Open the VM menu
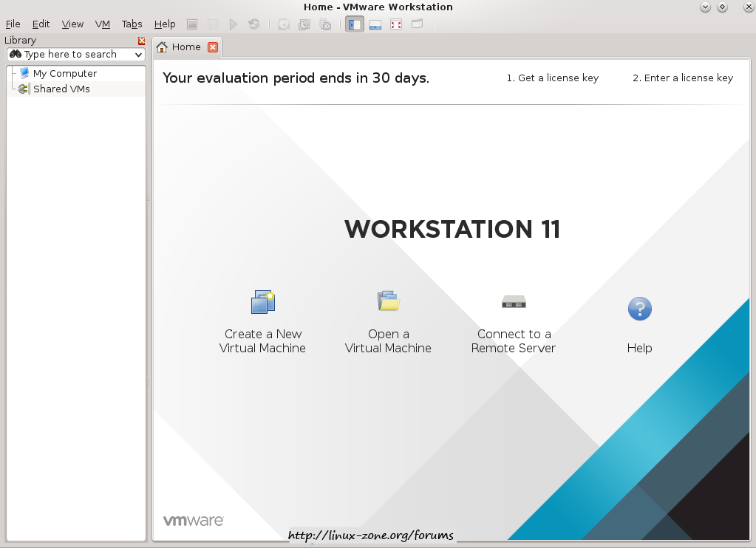Screen dimensions: 756x548 pyautogui.click(x=102, y=24)
